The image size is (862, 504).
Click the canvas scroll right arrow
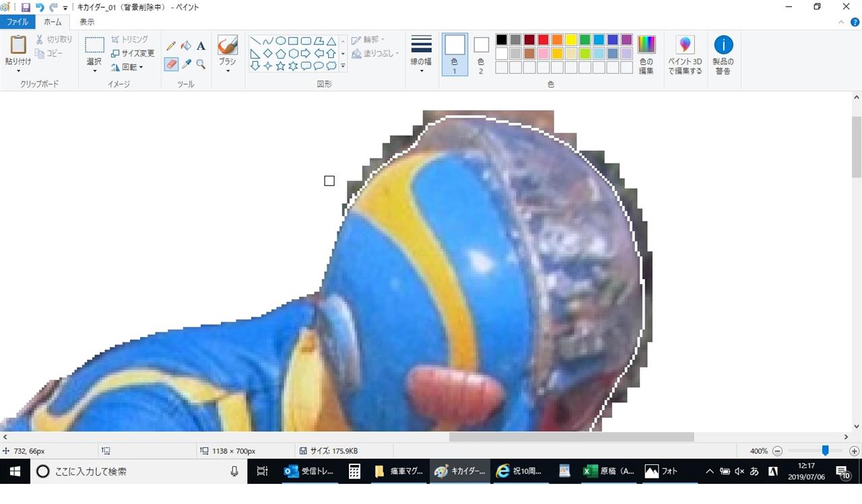(847, 437)
